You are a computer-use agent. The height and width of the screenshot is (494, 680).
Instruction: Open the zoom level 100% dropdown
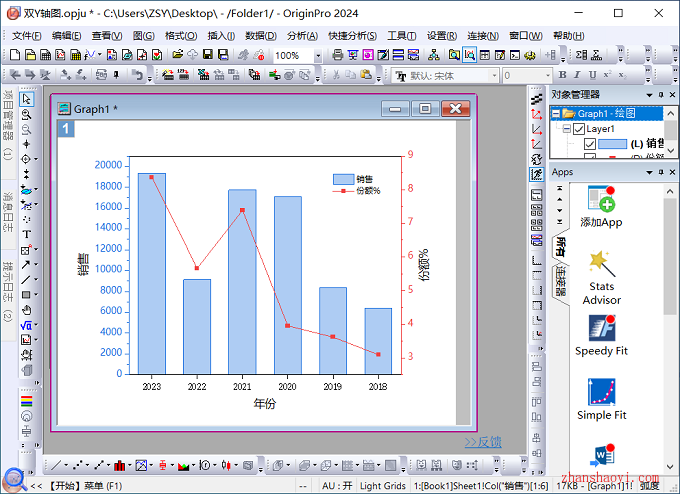click(318, 56)
